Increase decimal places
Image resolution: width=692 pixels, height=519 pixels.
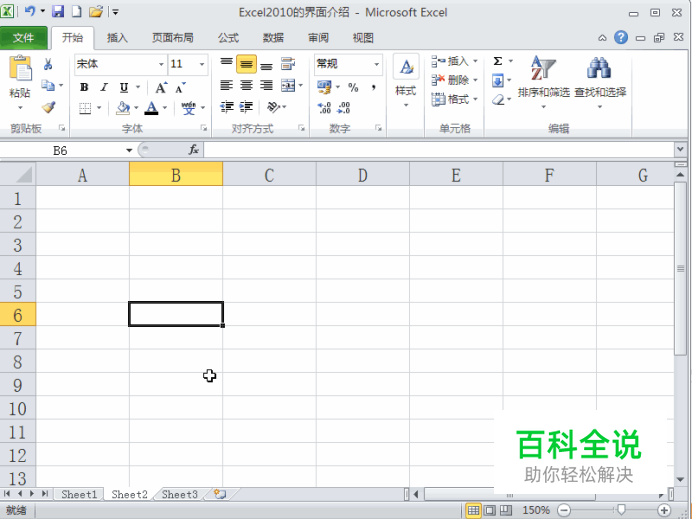(324, 108)
